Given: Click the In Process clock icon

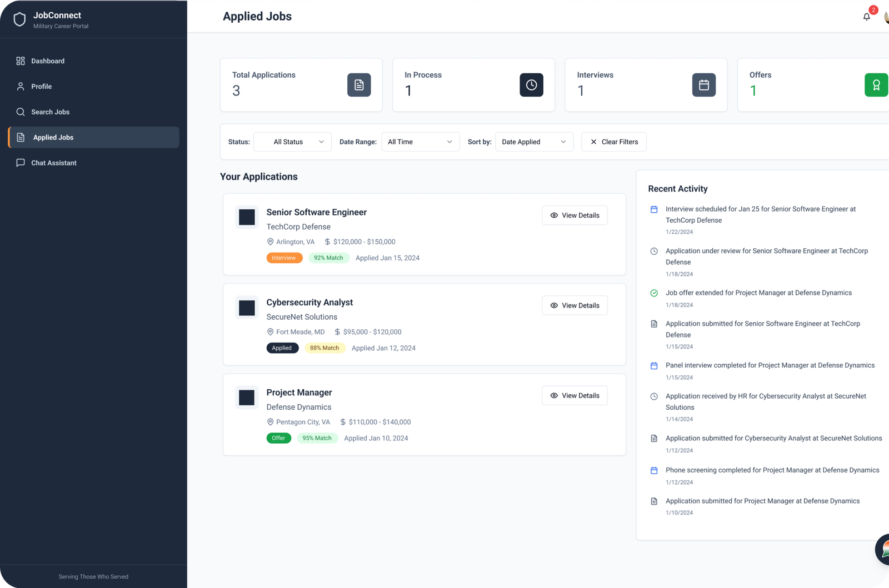Looking at the screenshot, I should point(531,85).
